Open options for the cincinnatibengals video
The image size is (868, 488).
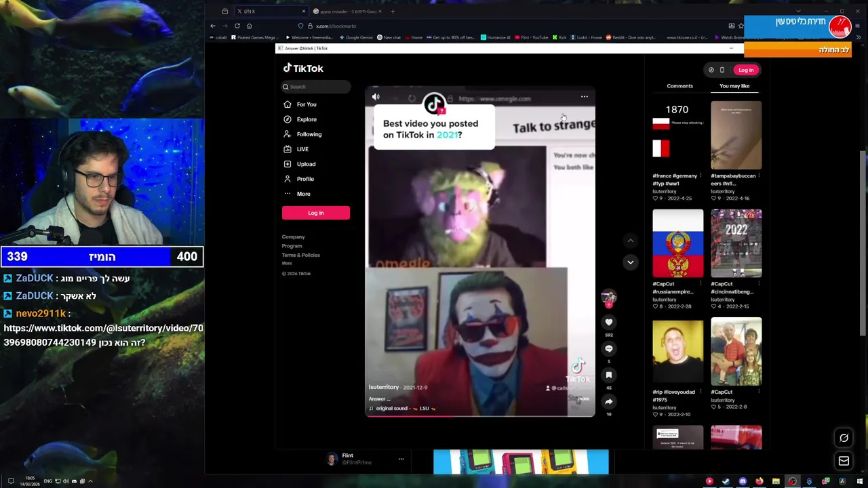pos(758,284)
